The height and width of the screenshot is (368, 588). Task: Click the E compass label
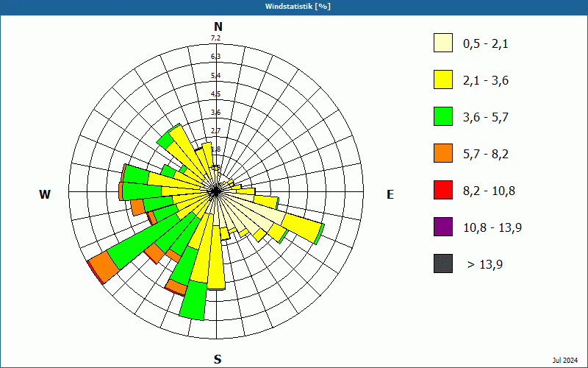[x=390, y=194]
